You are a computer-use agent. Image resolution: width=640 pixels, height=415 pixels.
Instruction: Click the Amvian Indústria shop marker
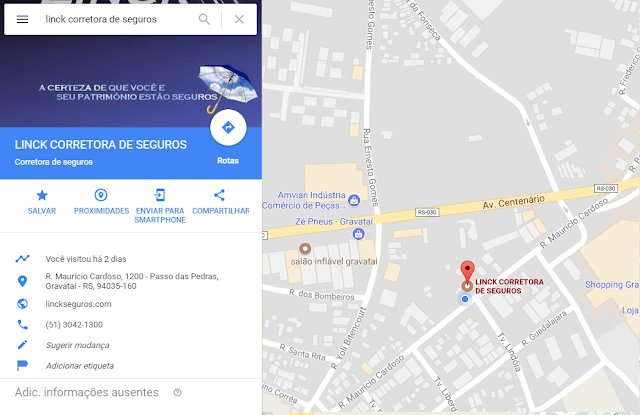tap(354, 200)
